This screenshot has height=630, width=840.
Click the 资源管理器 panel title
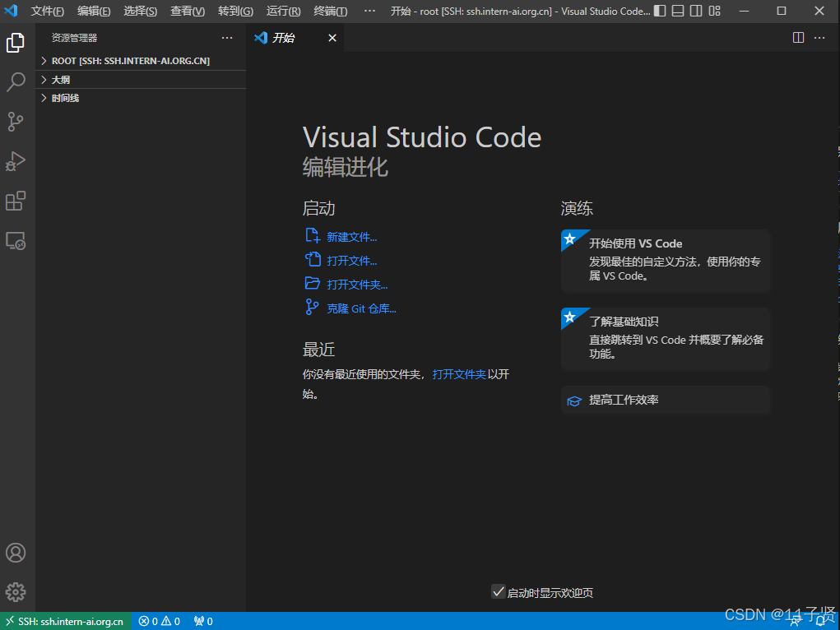click(x=75, y=38)
